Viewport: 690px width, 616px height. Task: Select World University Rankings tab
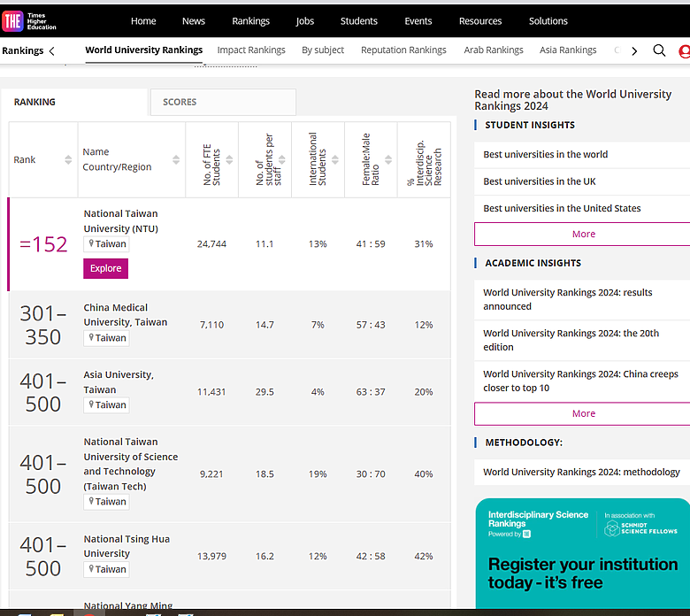tap(144, 50)
